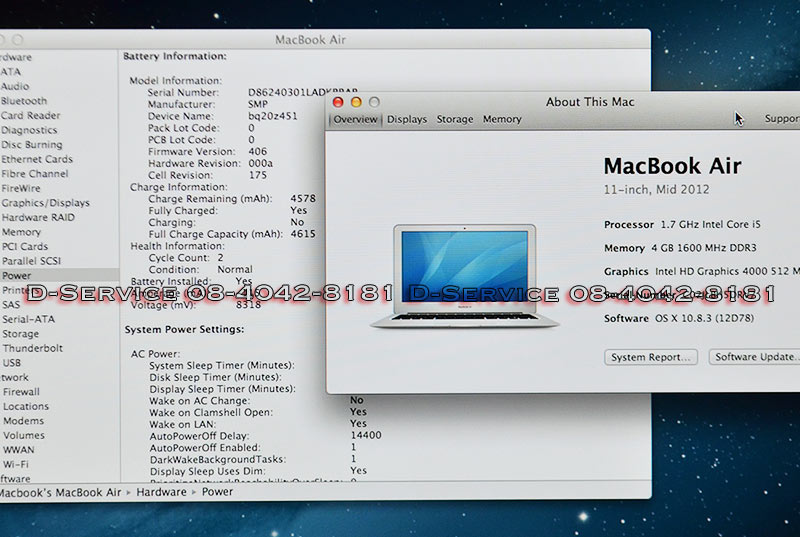Click the Battery Information heading

pyautogui.click(x=175, y=56)
